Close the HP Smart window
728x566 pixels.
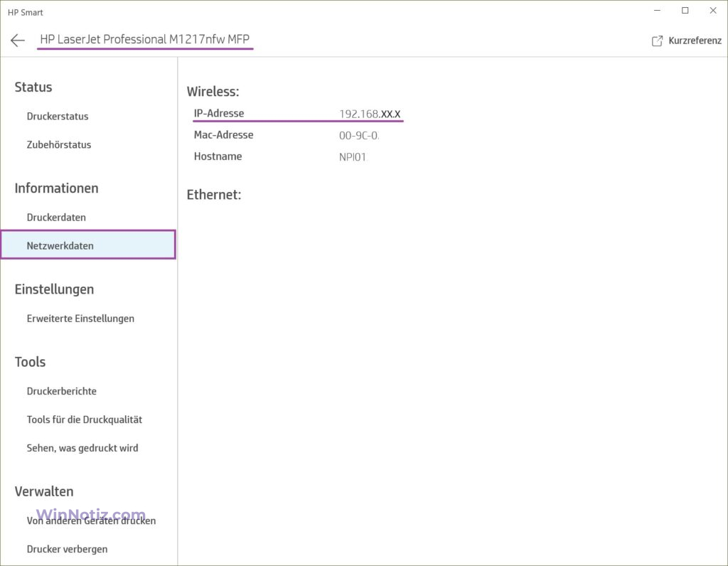(x=712, y=11)
